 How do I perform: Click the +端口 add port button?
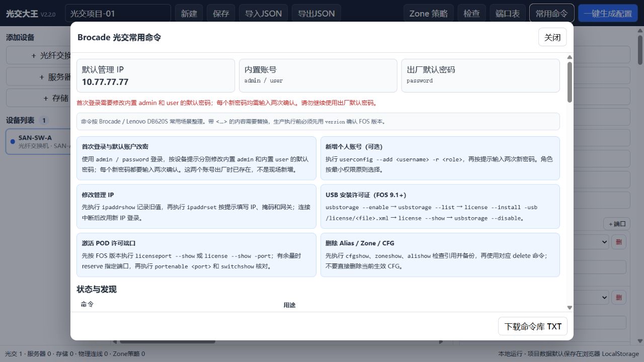(616, 224)
